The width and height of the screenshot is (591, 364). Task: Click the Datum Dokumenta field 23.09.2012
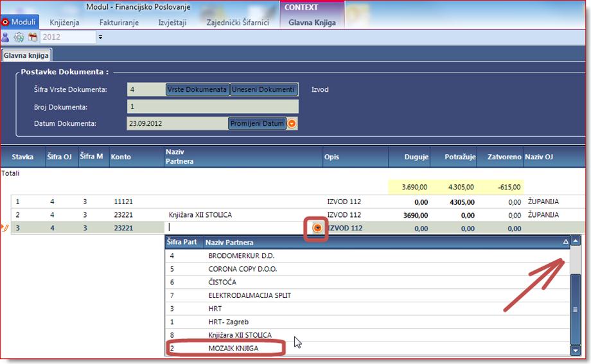click(x=177, y=124)
